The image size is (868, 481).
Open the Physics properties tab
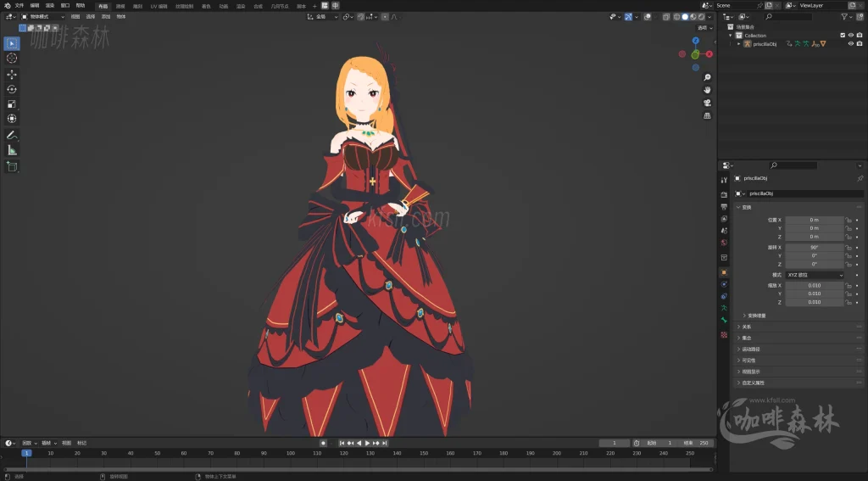pos(724,284)
